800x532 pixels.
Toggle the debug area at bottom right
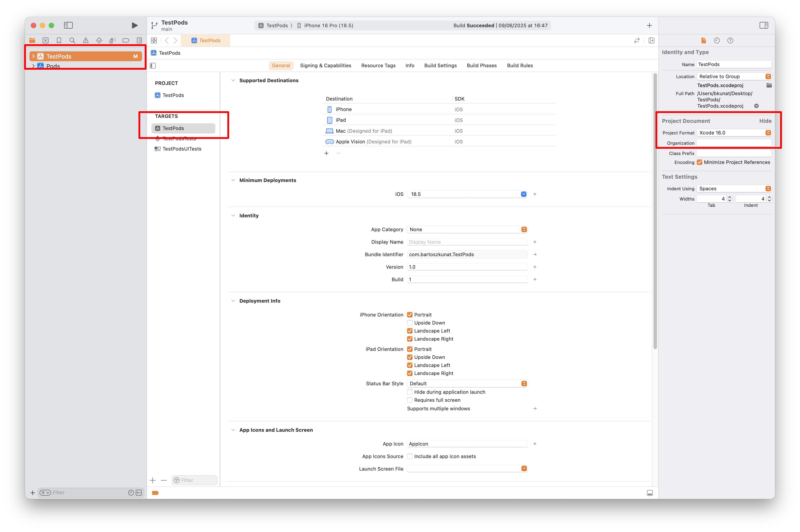pyautogui.click(x=650, y=493)
